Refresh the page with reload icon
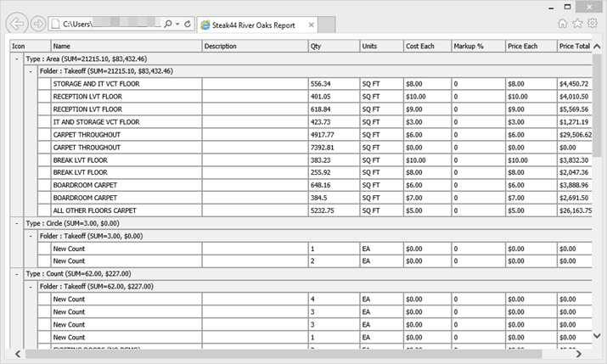The height and width of the screenshot is (364, 607). pos(188,24)
